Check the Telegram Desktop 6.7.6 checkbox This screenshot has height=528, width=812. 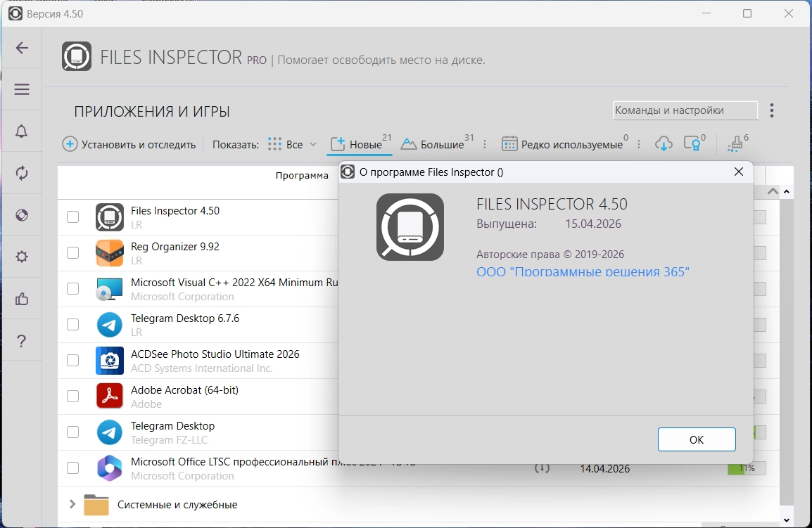[73, 325]
